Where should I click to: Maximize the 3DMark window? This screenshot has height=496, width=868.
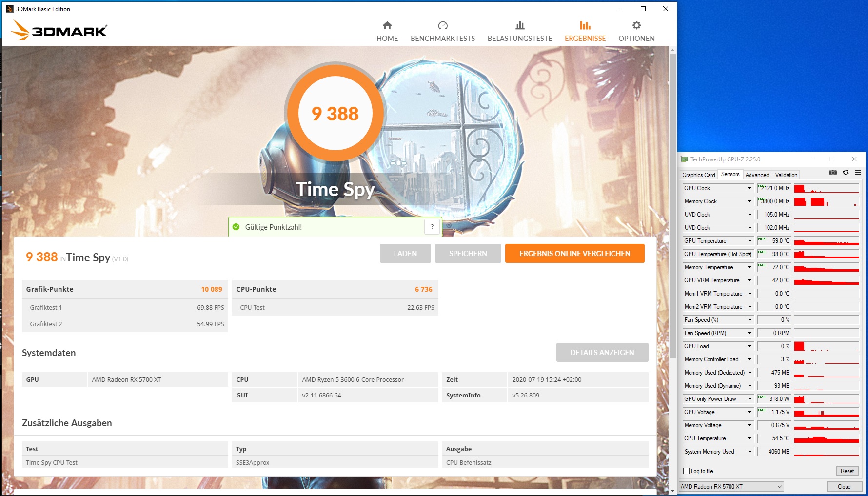[643, 9]
